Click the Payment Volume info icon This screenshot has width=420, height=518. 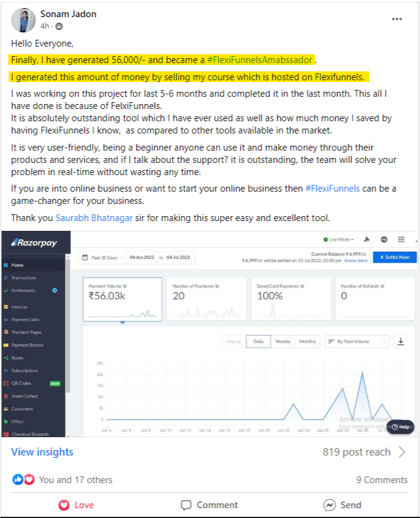pos(125,286)
